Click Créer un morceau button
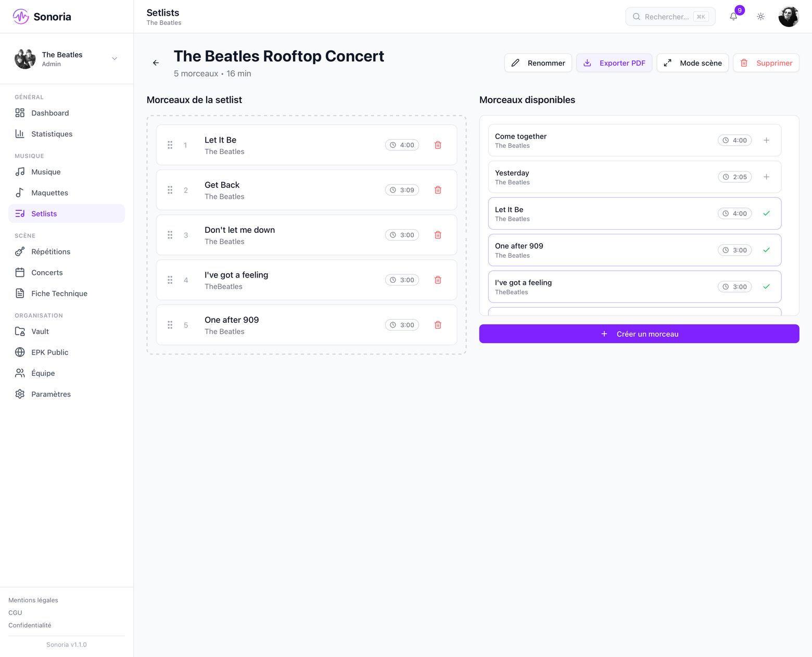The width and height of the screenshot is (812, 657). point(639,334)
